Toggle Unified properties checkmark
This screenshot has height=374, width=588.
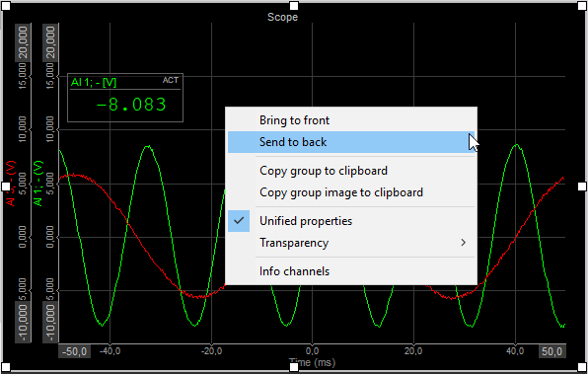(x=239, y=221)
